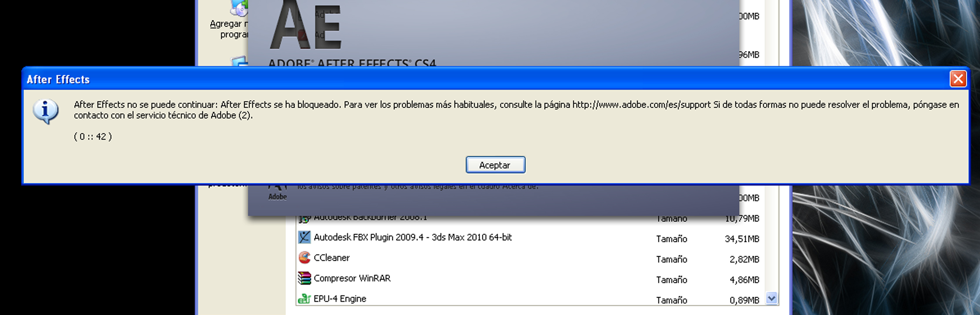
Task: Click the adobe.com/es/support URL text
Action: click(641, 105)
